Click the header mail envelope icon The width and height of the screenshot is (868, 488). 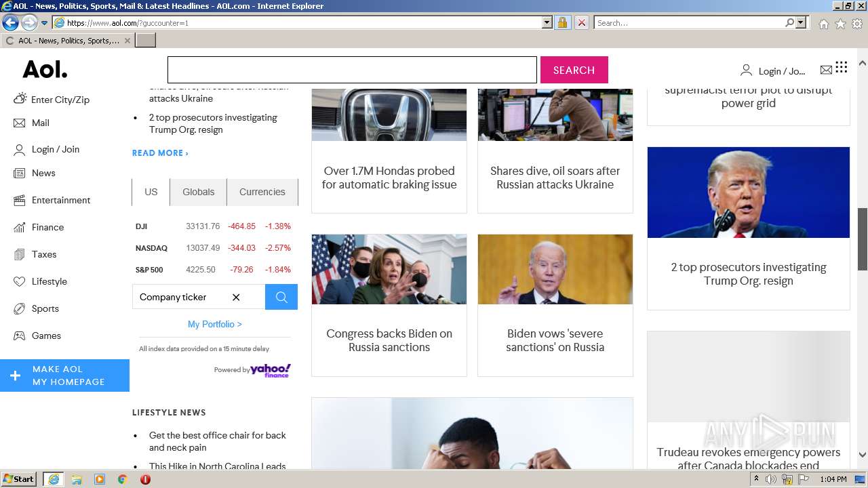pos(826,70)
